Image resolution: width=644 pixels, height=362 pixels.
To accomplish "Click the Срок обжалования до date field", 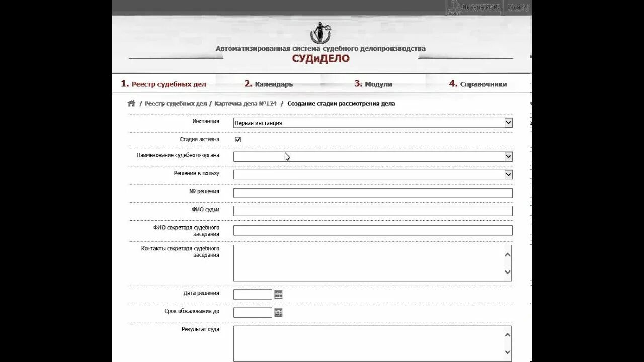I will (253, 313).
